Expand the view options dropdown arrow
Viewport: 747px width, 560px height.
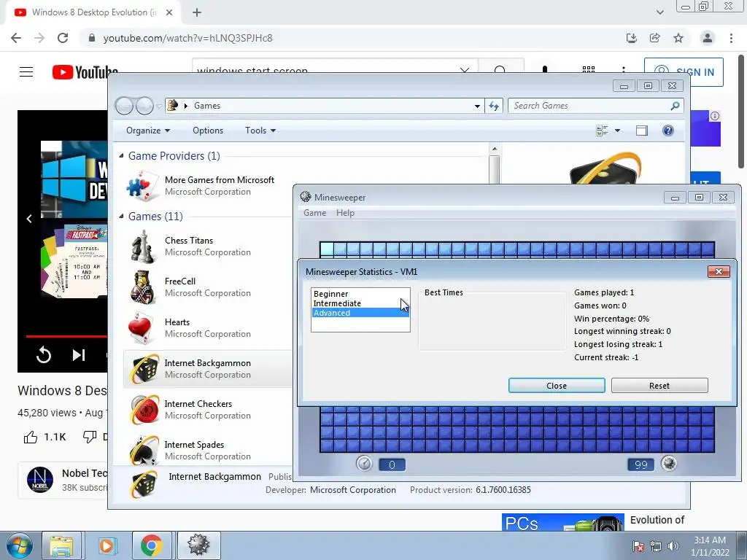(617, 131)
